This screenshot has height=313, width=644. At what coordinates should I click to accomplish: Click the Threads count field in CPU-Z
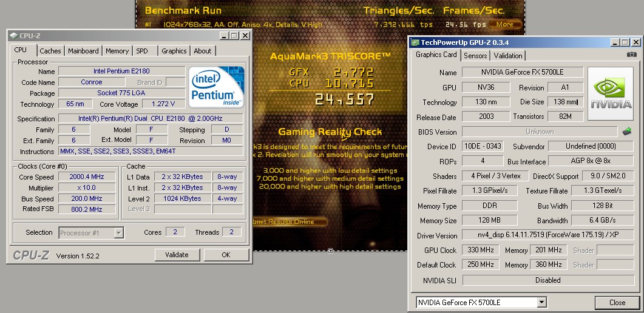click(231, 232)
